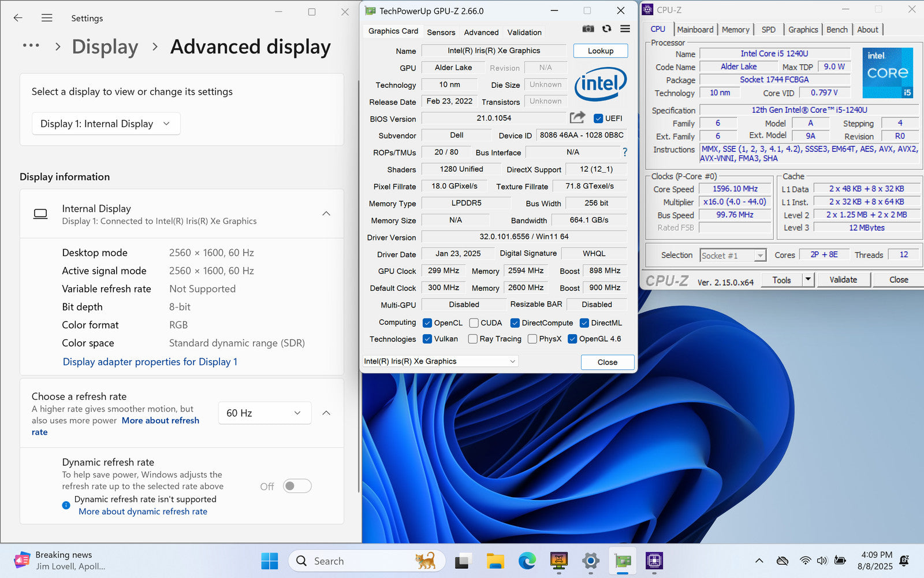The height and width of the screenshot is (578, 924).
Task: Turn on the Dynamic refresh rate switch
Action: point(297,486)
